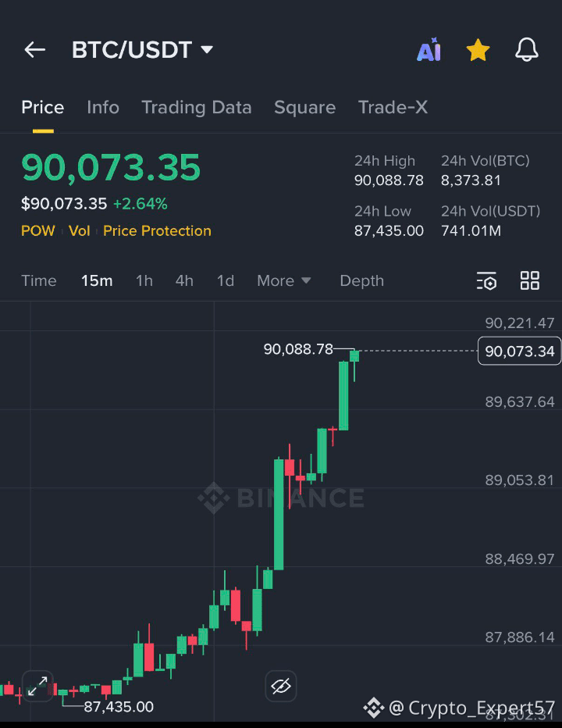The height and width of the screenshot is (728, 562).
Task: Open price alerts bell icon
Action: [x=527, y=50]
